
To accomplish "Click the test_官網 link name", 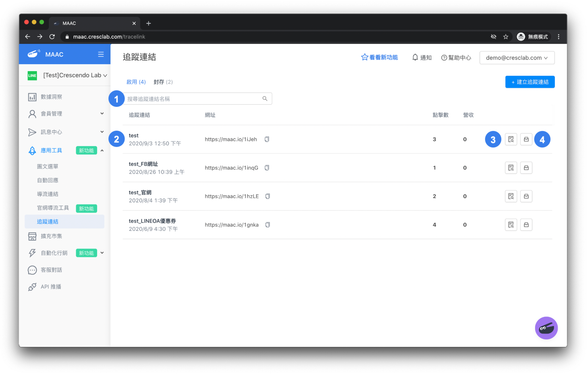I will (140, 192).
